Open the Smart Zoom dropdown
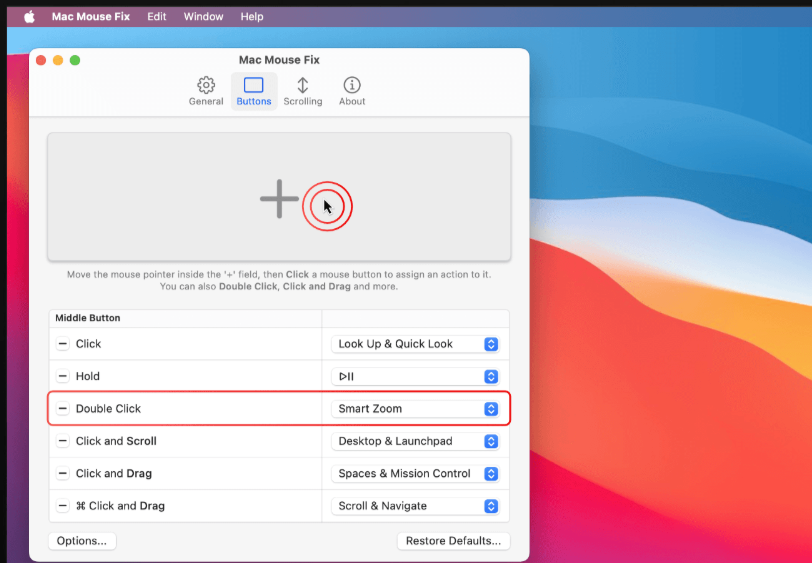812x563 pixels. pyautogui.click(x=415, y=409)
